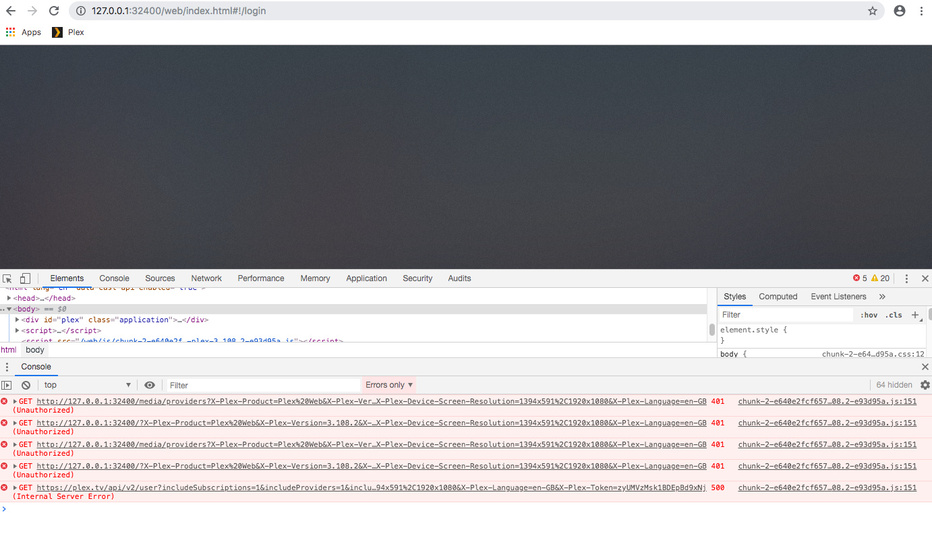Reload the page
Screen dimensions: 932x536
coord(54,11)
